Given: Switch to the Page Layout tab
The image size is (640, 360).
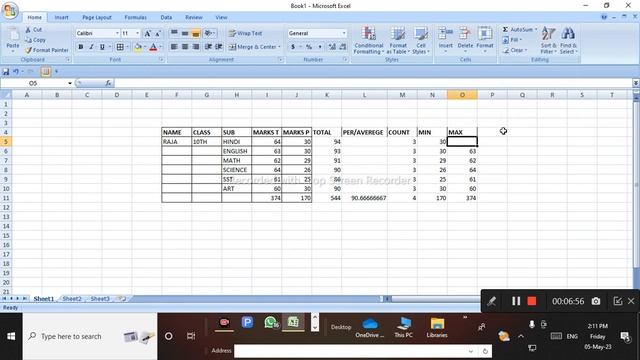Looking at the screenshot, I should (x=97, y=18).
